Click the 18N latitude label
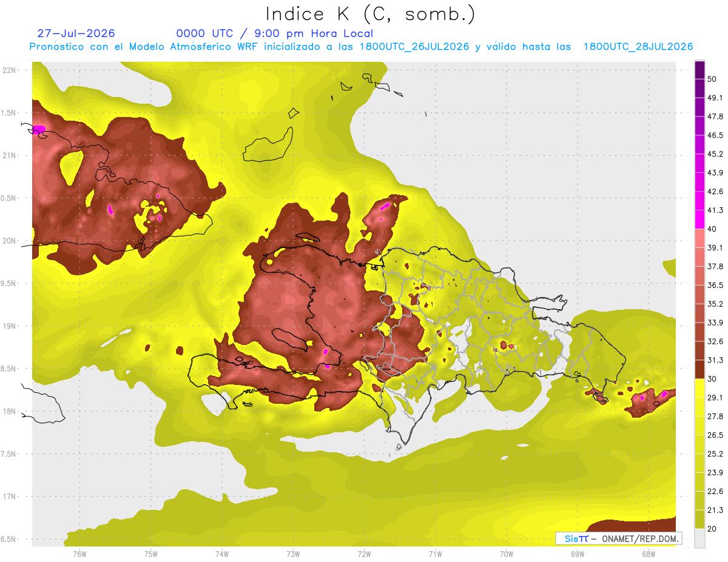 click(x=10, y=411)
